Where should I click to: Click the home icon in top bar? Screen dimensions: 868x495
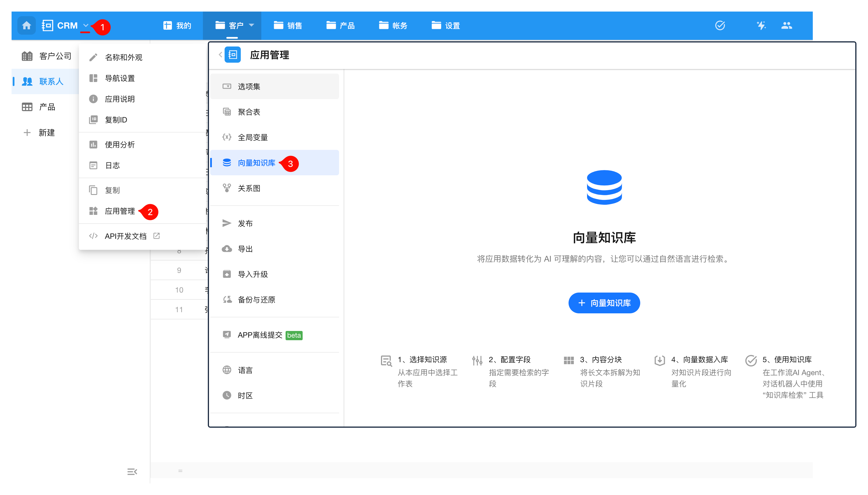[27, 25]
